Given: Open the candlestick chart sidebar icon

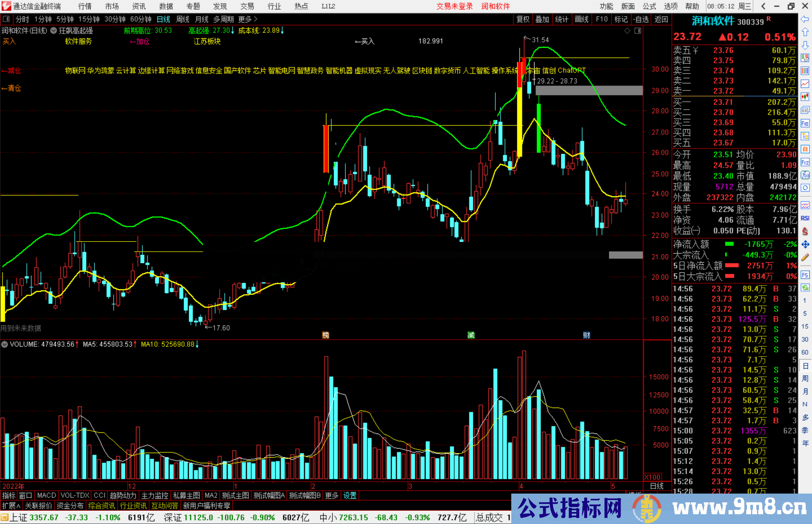Looking at the screenshot, I should click(805, 97).
